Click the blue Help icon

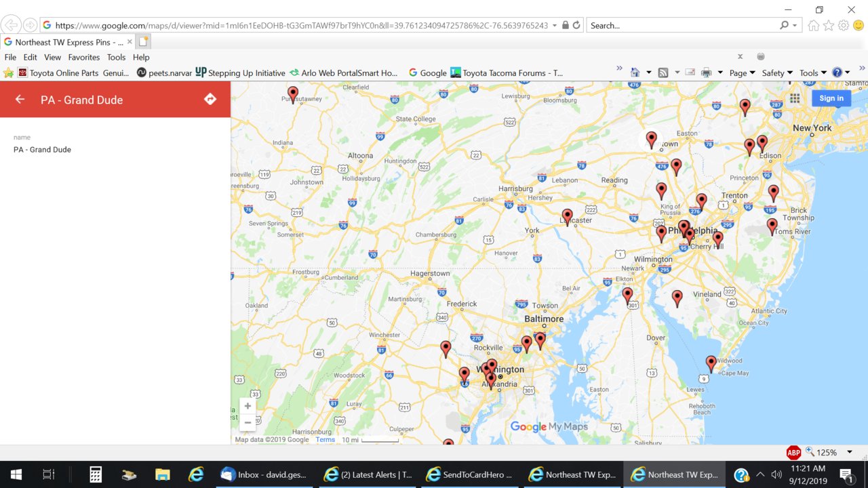(837, 73)
